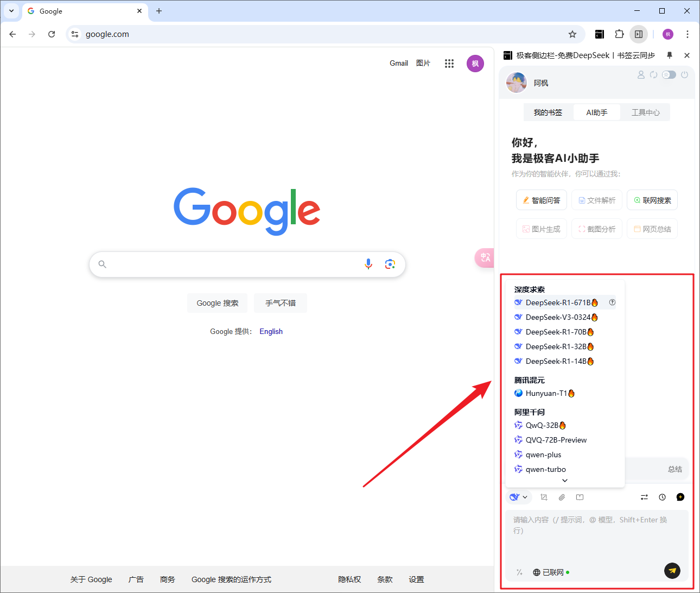Search by image with Google Lens icon
The image size is (700, 593).
(x=390, y=264)
